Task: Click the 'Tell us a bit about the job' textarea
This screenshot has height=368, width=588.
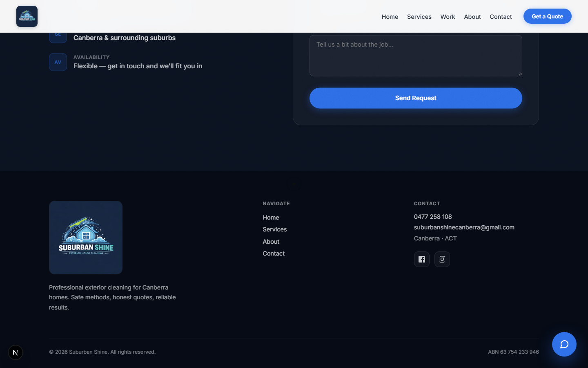Action: 416,55
